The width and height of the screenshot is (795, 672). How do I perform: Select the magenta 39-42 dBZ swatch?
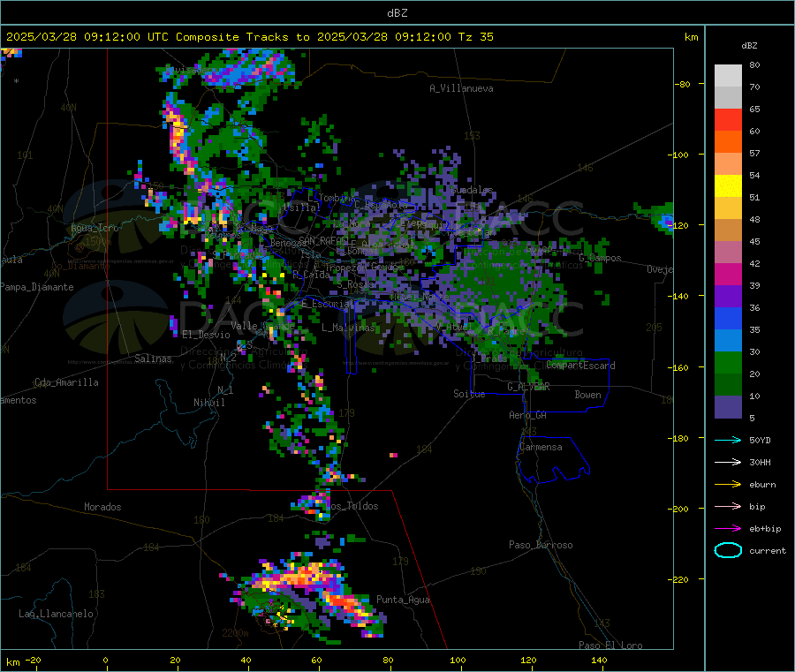(728, 274)
